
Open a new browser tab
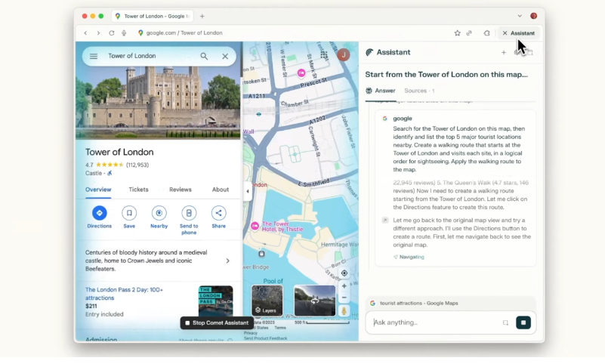202,16
